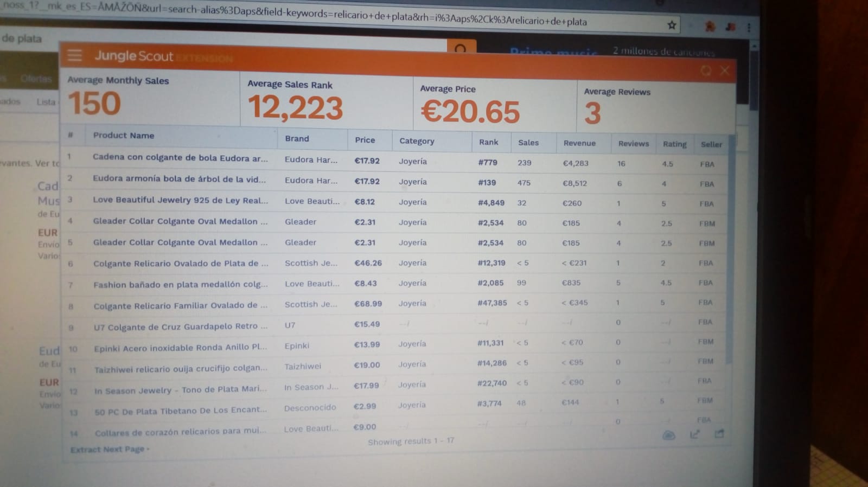The width and height of the screenshot is (868, 487).
Task: Click the revenue cell €8,512
Action: (575, 183)
